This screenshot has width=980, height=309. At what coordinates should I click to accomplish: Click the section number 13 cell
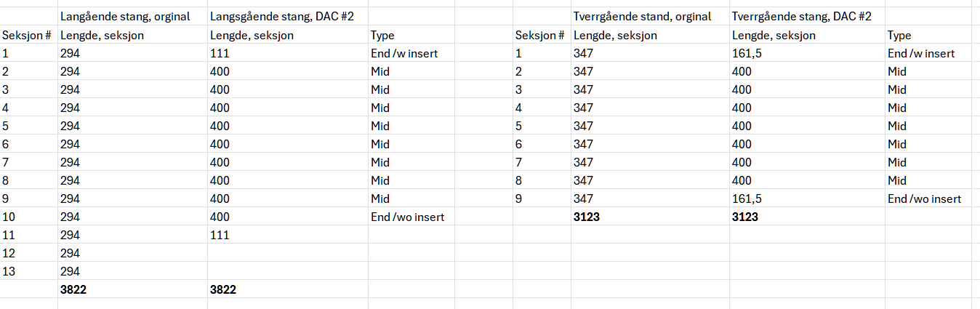coord(9,271)
